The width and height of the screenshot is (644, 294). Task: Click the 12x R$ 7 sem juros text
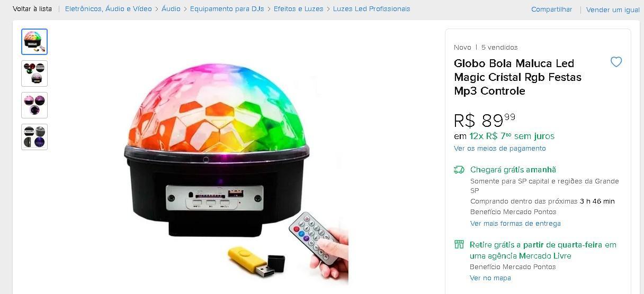pyautogui.click(x=512, y=136)
